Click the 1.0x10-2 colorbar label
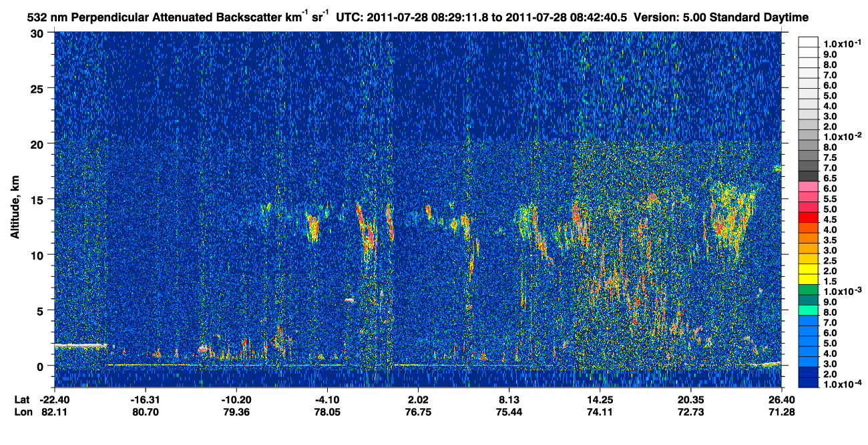Image resolution: width=868 pixels, height=445 pixels. point(844,136)
